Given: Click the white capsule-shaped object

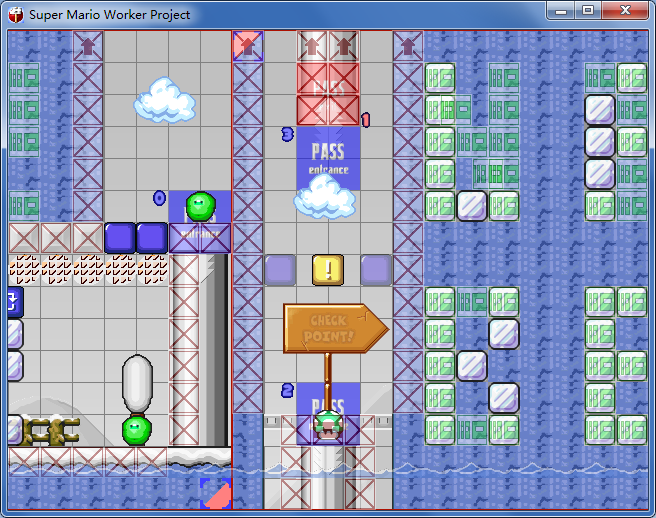Looking at the screenshot, I should (137, 384).
